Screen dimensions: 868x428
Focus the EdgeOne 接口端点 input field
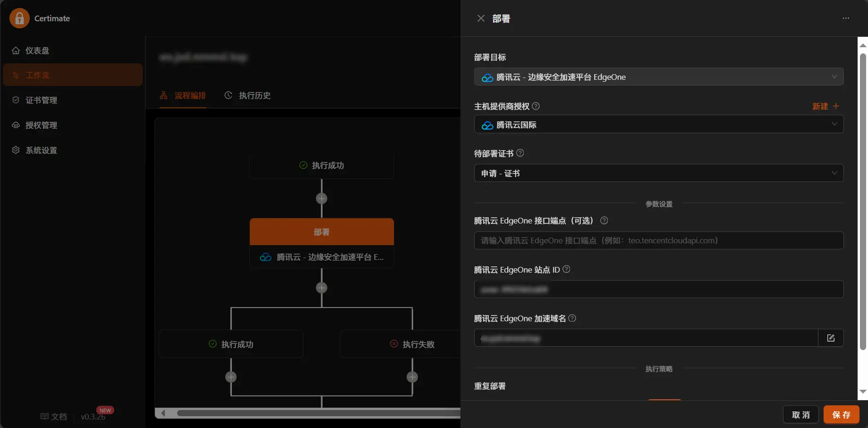659,240
